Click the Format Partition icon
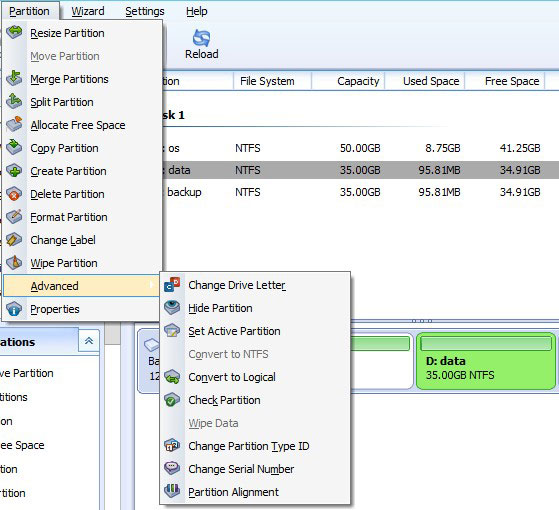This screenshot has height=510, width=559. [x=14, y=217]
